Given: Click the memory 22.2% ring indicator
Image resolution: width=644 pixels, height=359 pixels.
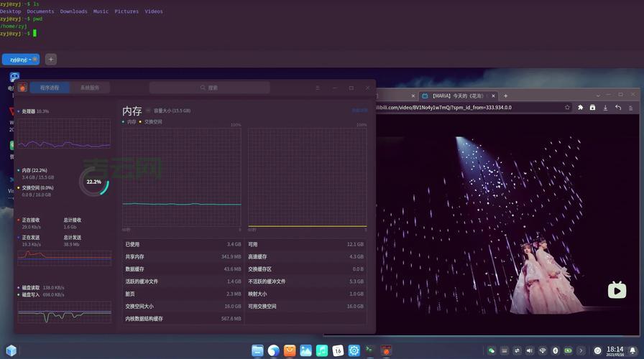Looking at the screenshot, I should [93, 182].
